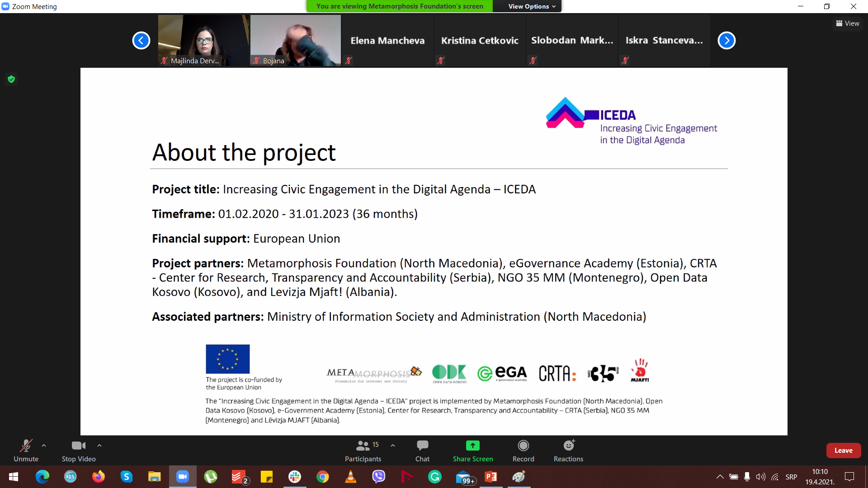Open Windows notification center

[849, 477]
